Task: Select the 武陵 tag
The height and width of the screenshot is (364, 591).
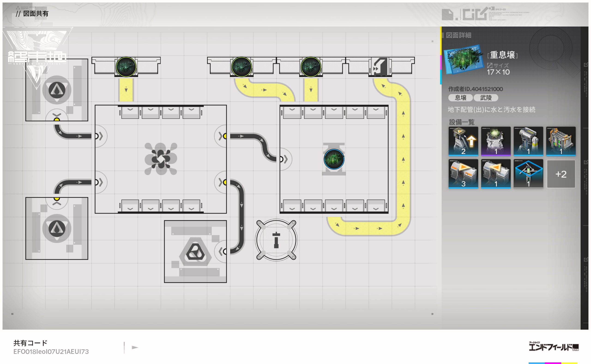Action: 485,98
